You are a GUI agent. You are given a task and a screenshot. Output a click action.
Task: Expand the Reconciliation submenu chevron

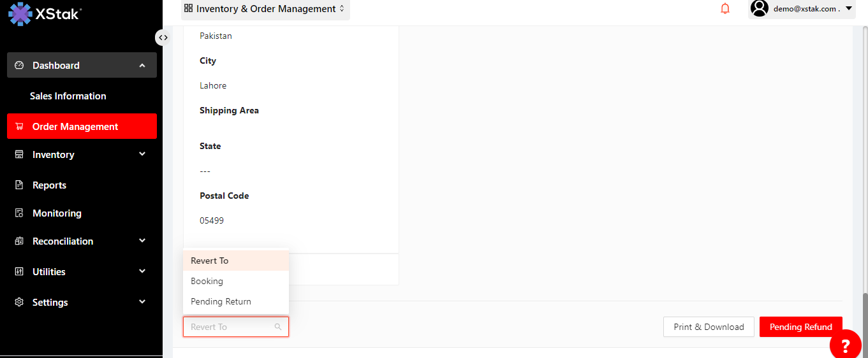click(x=142, y=241)
